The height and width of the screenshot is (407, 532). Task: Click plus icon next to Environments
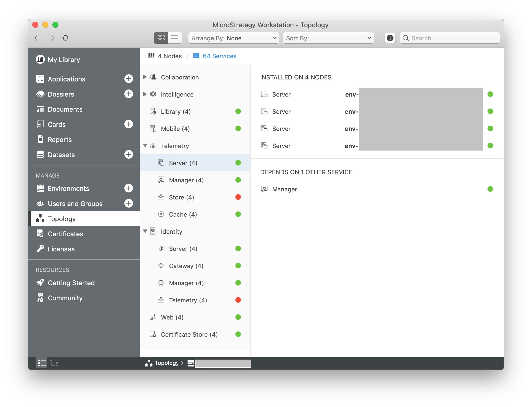coord(129,188)
